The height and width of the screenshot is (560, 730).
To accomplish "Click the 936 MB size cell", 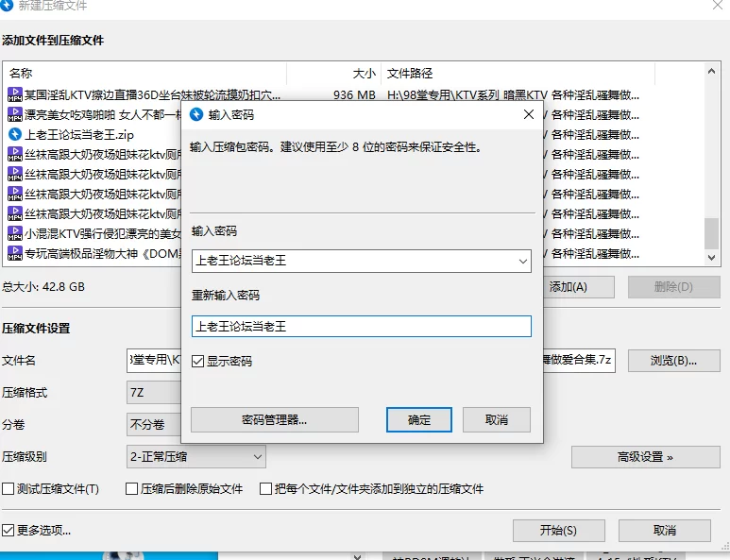I will (354, 95).
